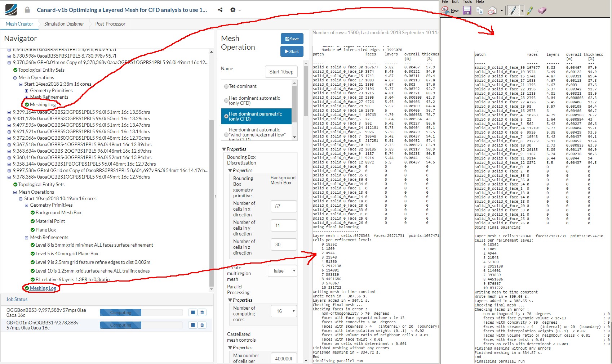The width and height of the screenshot is (612, 364).
Task: Send the snip using the email envelope icon
Action: [x=491, y=11]
